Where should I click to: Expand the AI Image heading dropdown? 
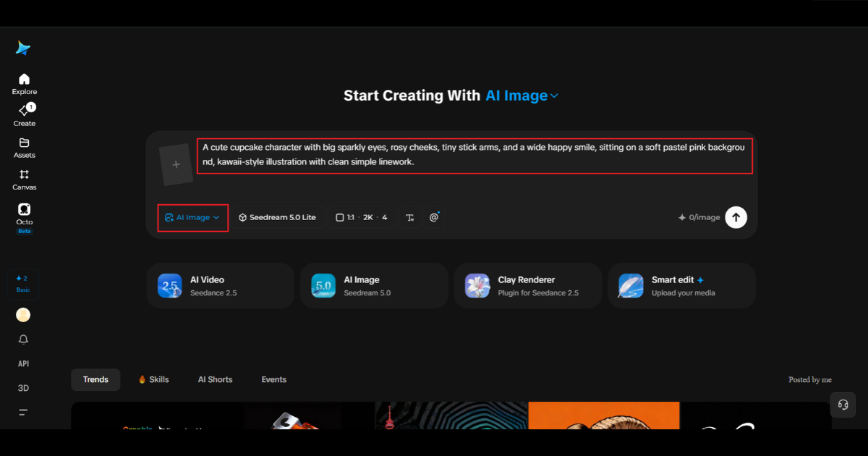[x=522, y=96]
